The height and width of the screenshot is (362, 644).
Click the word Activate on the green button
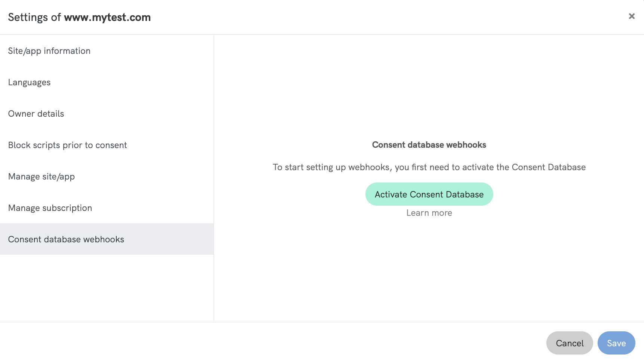coord(391,194)
